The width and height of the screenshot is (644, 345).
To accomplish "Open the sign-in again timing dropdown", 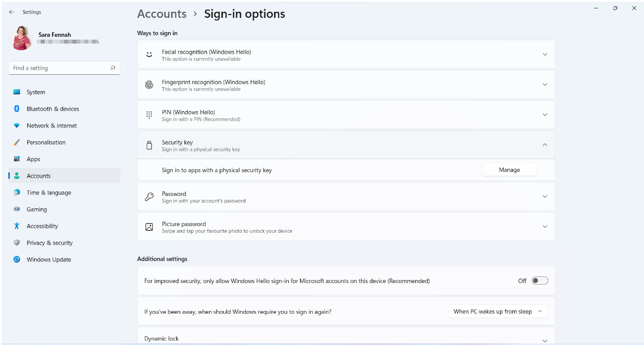I will pos(498,312).
